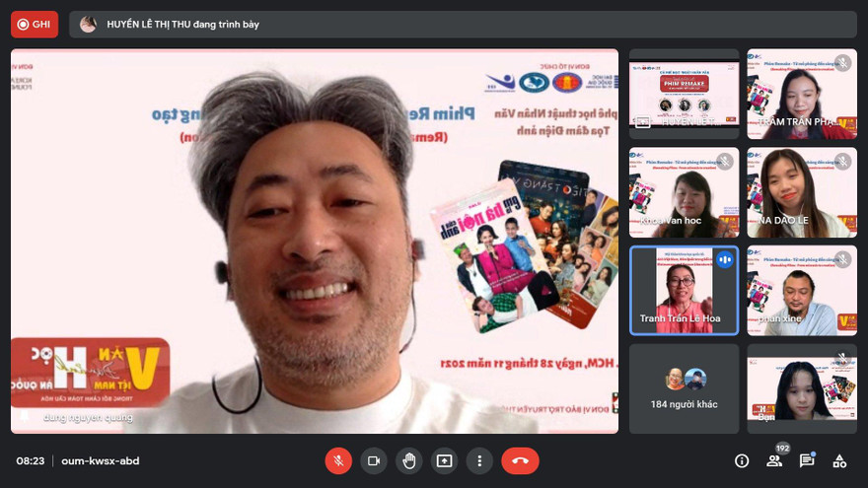Image resolution: width=868 pixels, height=488 pixels.
Task: Click the phan xine participant tile
Action: click(x=801, y=291)
